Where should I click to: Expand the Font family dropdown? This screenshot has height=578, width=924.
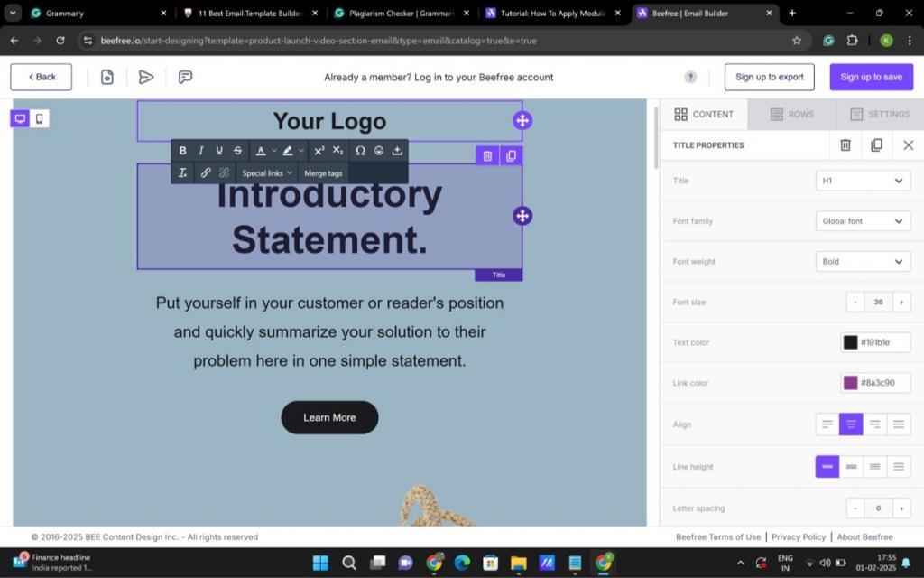[x=862, y=221]
